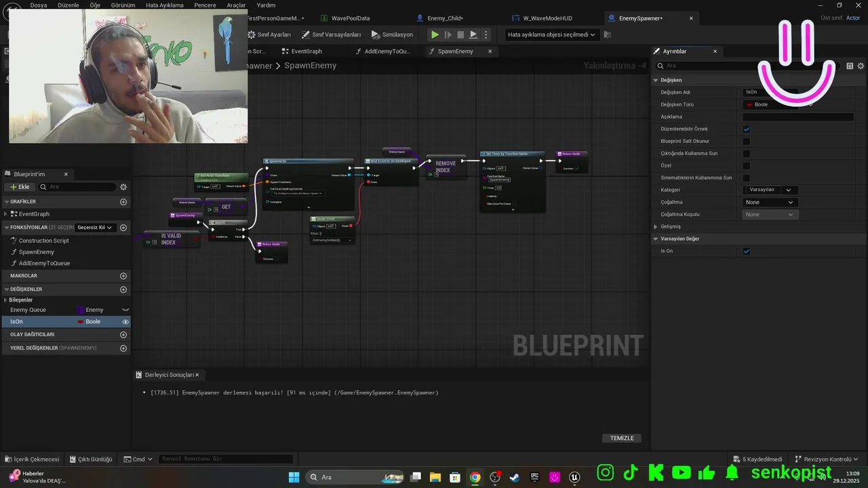Open the Araçlar menu
868x488 pixels.
click(236, 5)
